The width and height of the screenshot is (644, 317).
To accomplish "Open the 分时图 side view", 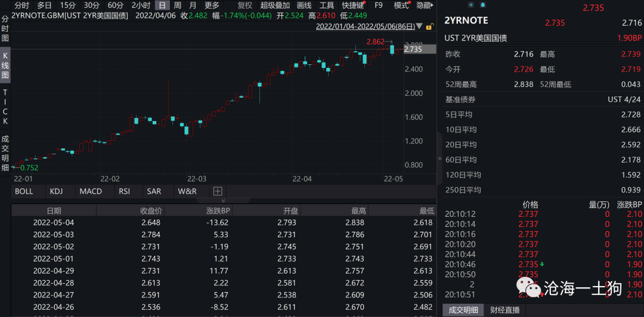I will pyautogui.click(x=5, y=29).
